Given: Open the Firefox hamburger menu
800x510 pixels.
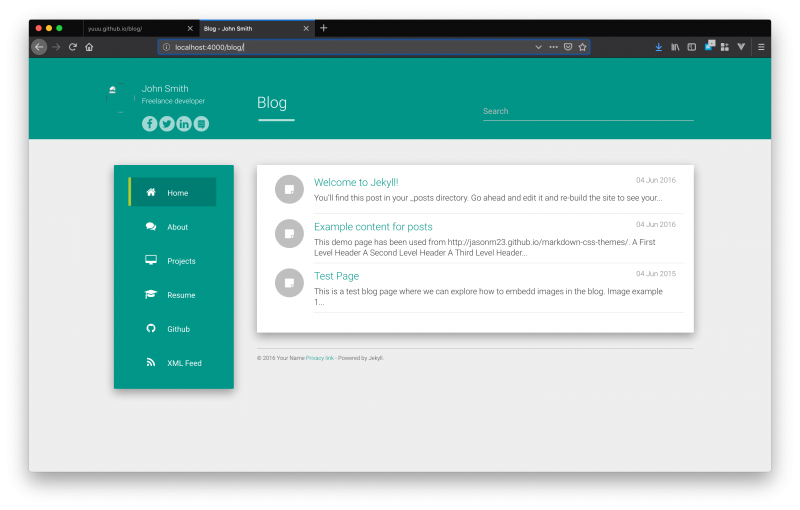Looking at the screenshot, I should click(x=761, y=47).
